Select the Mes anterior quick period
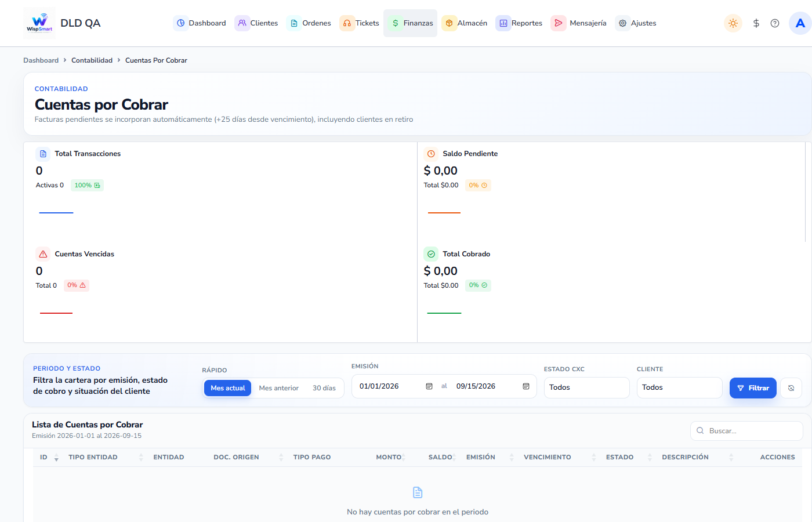The width and height of the screenshot is (812, 522). pyautogui.click(x=279, y=388)
